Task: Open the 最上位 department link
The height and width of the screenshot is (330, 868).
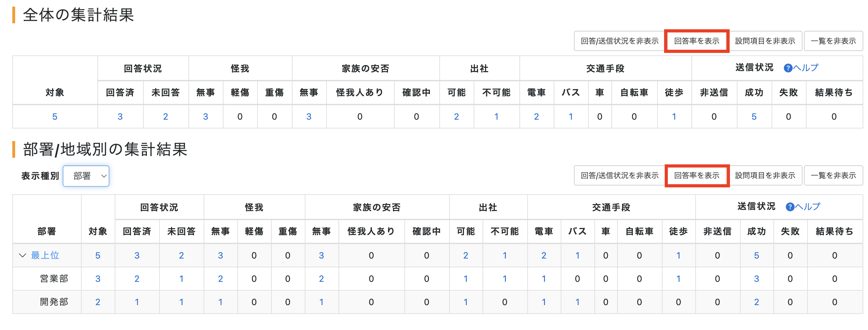Action: [x=45, y=255]
